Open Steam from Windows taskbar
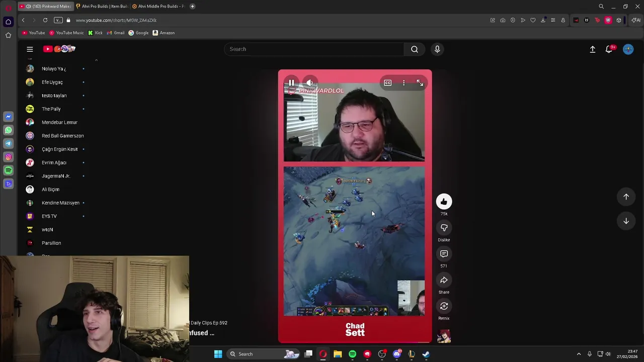 (x=426, y=354)
